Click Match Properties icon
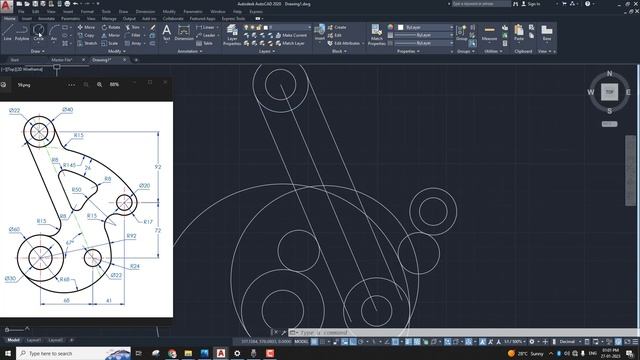Viewport: 640px width, 360px height. (376, 35)
